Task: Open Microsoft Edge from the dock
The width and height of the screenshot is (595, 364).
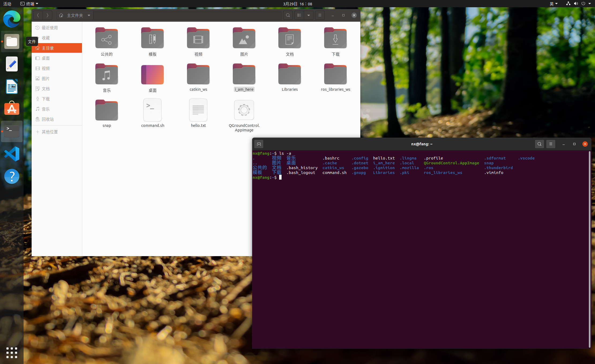Action: 12,19
